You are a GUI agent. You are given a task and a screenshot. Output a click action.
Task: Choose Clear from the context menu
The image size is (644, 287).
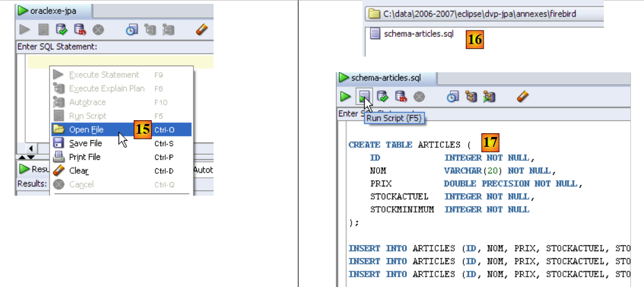tap(79, 171)
